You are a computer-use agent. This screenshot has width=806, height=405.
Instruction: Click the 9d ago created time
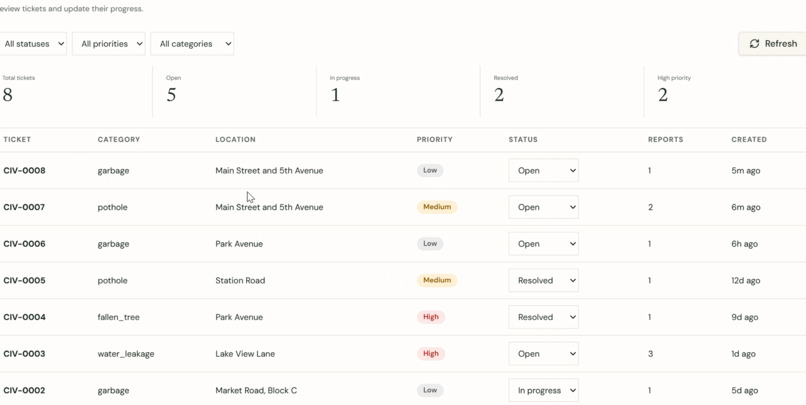coord(745,317)
